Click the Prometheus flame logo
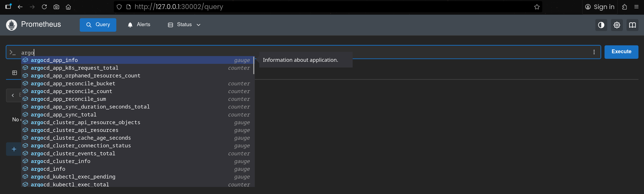This screenshot has width=644, height=194. point(11,25)
